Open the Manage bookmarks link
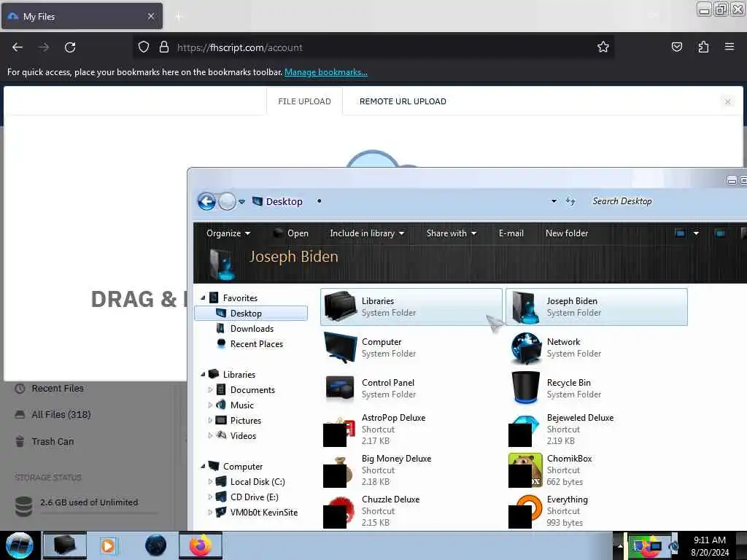Image resolution: width=747 pixels, height=560 pixels. 326,72
